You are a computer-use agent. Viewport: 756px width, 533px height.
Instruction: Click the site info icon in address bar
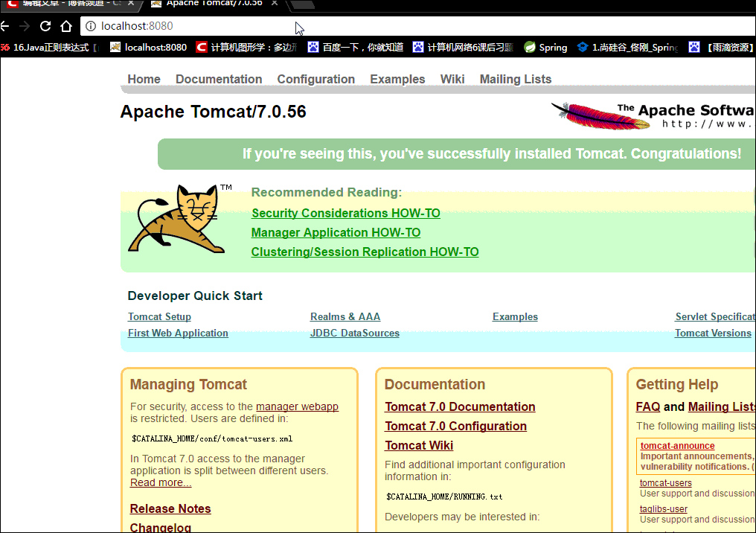pos(91,26)
